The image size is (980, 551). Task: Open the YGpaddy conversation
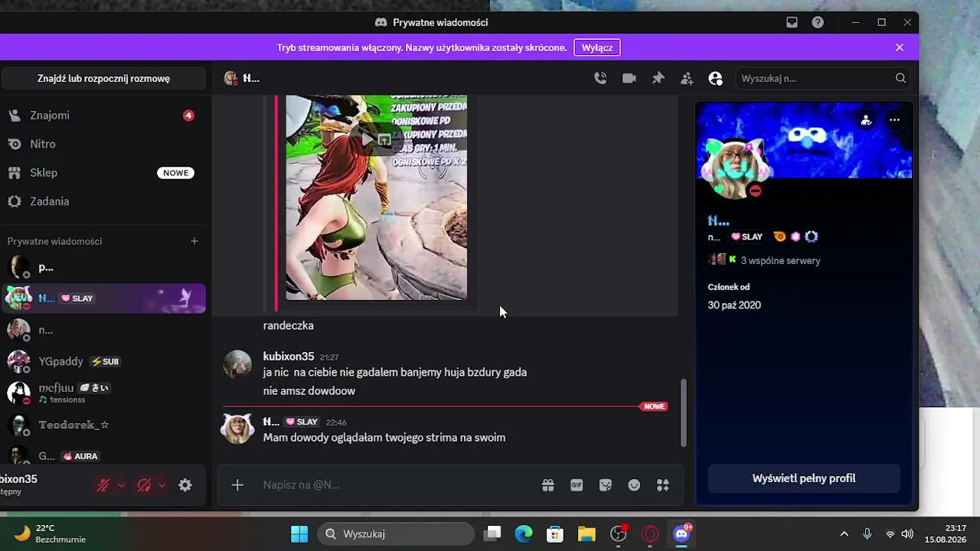(x=103, y=361)
